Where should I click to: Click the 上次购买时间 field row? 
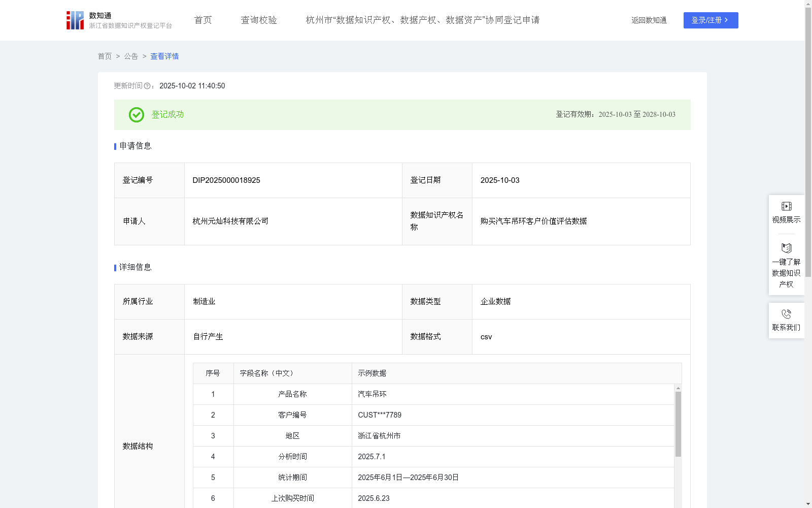point(433,498)
